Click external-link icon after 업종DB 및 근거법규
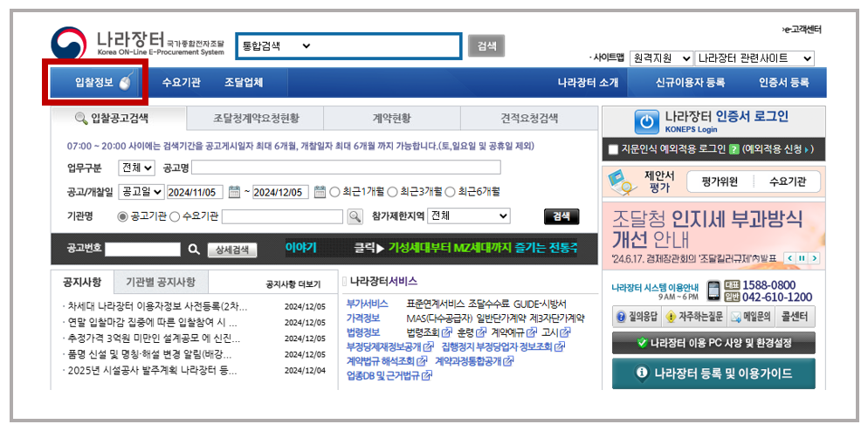The image size is (868, 431). (426, 376)
